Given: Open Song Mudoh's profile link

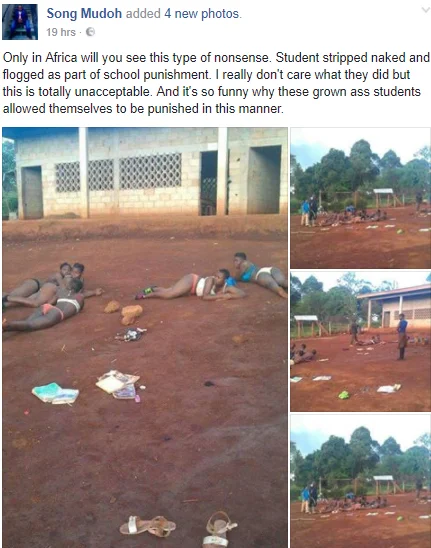Looking at the screenshot, I should [x=84, y=14].
